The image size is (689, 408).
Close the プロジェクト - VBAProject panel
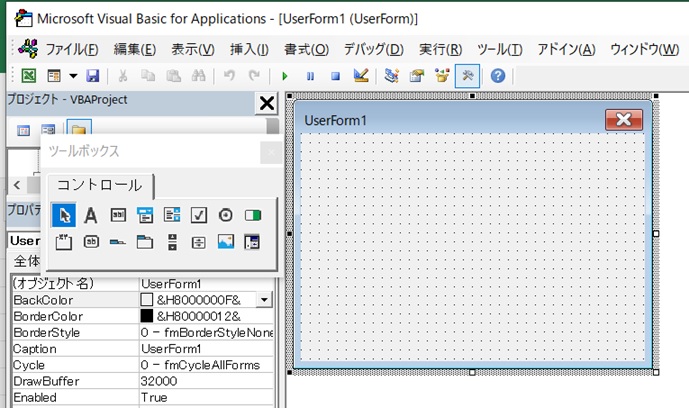pyautogui.click(x=266, y=104)
